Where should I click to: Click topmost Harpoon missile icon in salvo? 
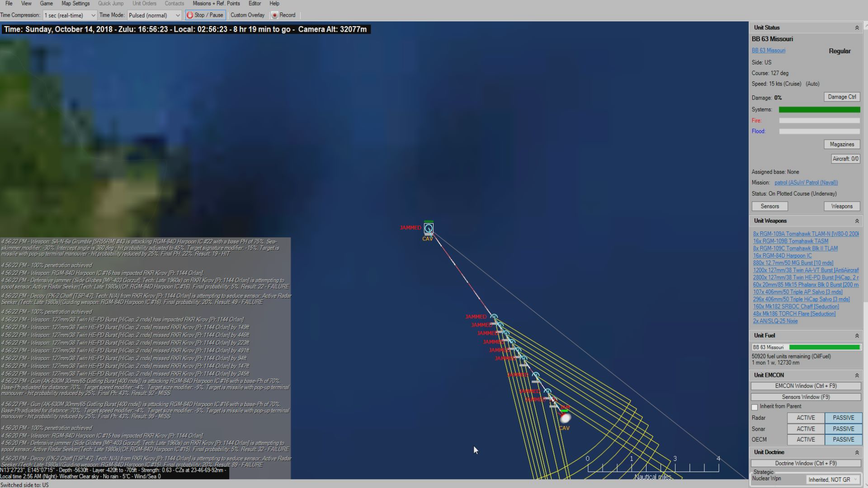pyautogui.click(x=494, y=317)
